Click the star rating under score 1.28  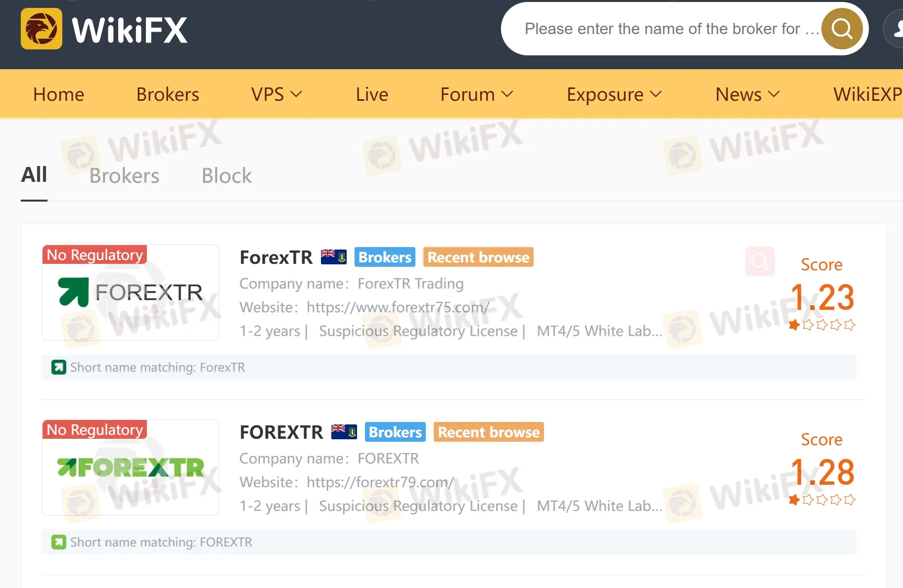[822, 500]
